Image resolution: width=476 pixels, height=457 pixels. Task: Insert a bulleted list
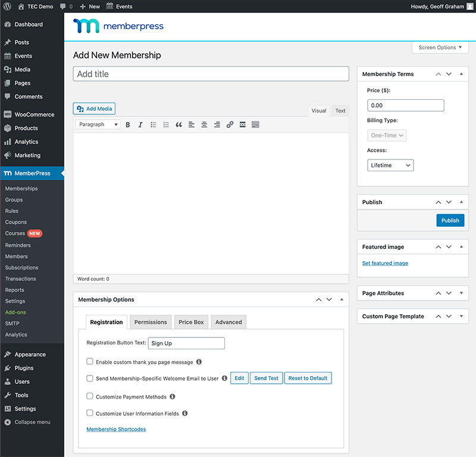click(154, 124)
